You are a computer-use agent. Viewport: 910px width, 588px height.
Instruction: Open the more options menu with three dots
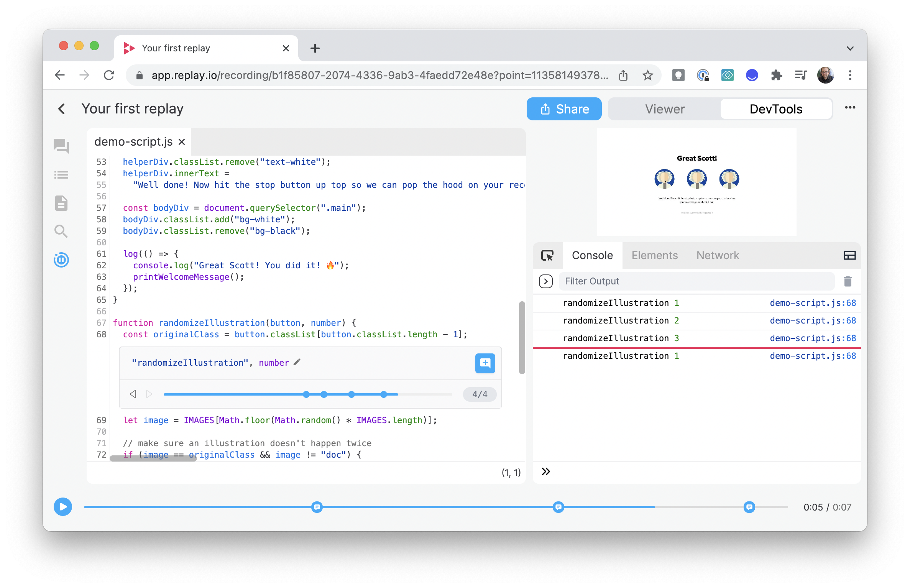[850, 108]
